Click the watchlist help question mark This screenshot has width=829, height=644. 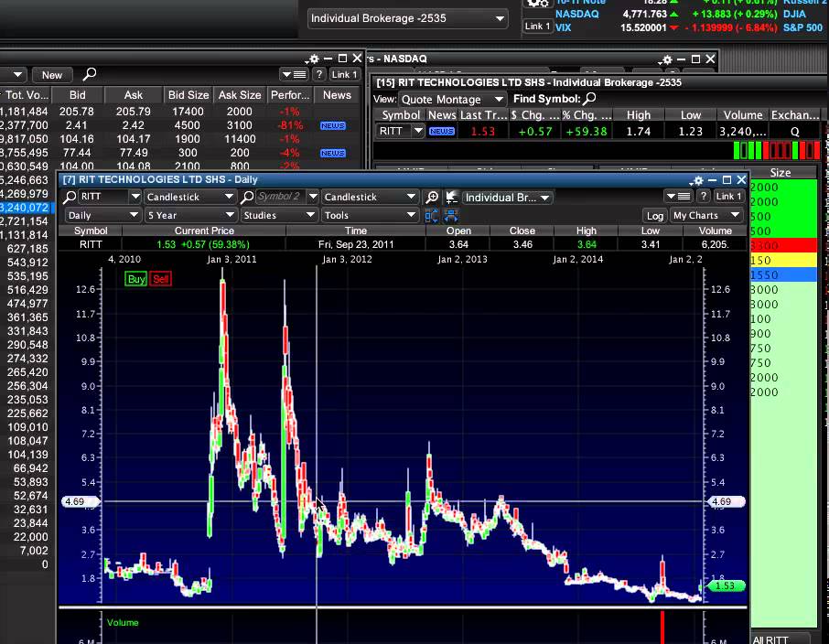pyautogui.click(x=318, y=74)
